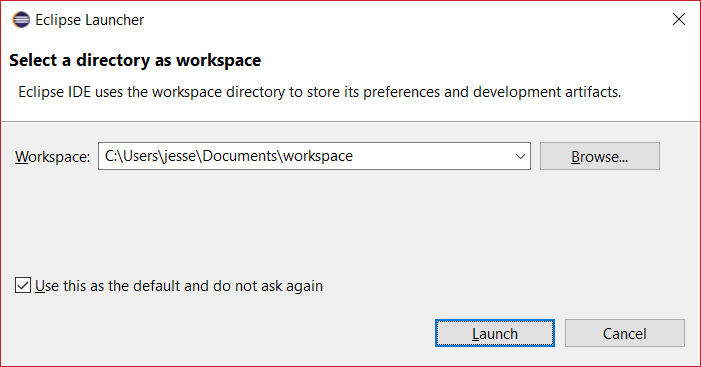The width and height of the screenshot is (701, 367).
Task: Click the checkmark beside 'Use this as'
Action: click(x=23, y=285)
